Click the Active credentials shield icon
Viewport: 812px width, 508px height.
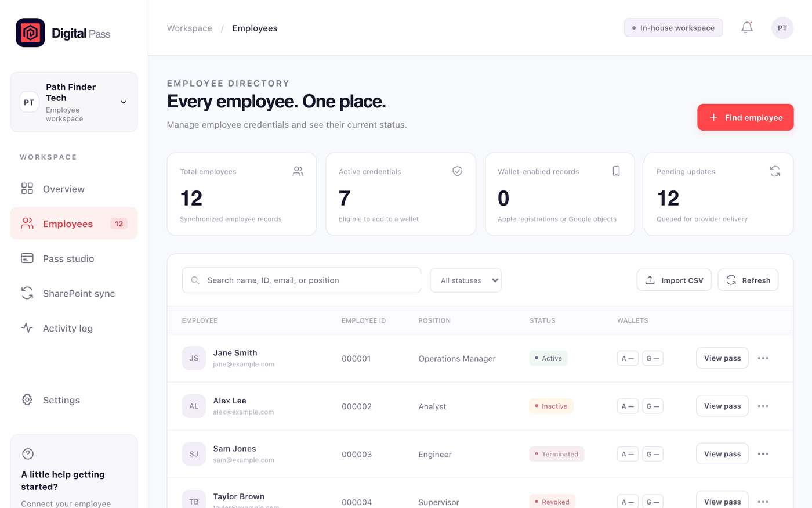(458, 171)
